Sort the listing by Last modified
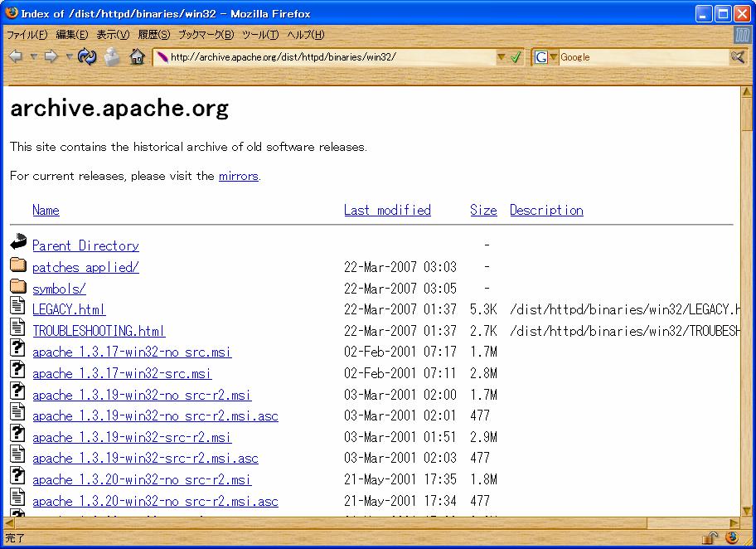756x549 pixels. tap(387, 210)
